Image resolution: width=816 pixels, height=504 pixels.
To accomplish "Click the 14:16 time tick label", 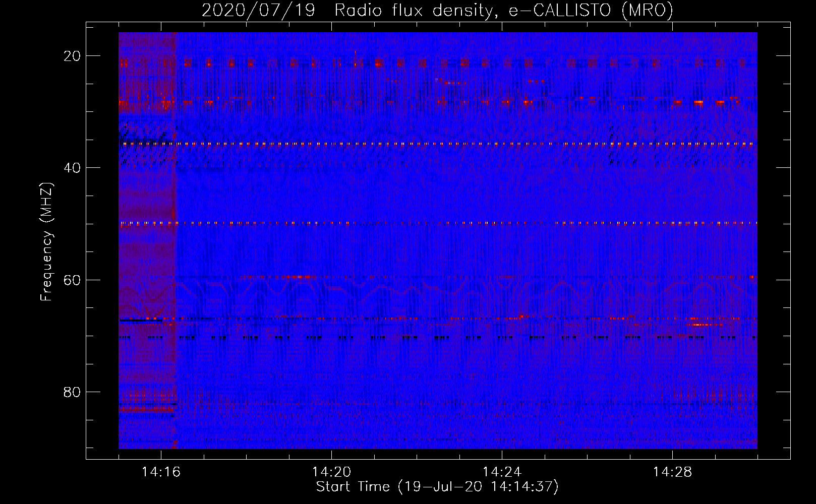I will tap(161, 472).
